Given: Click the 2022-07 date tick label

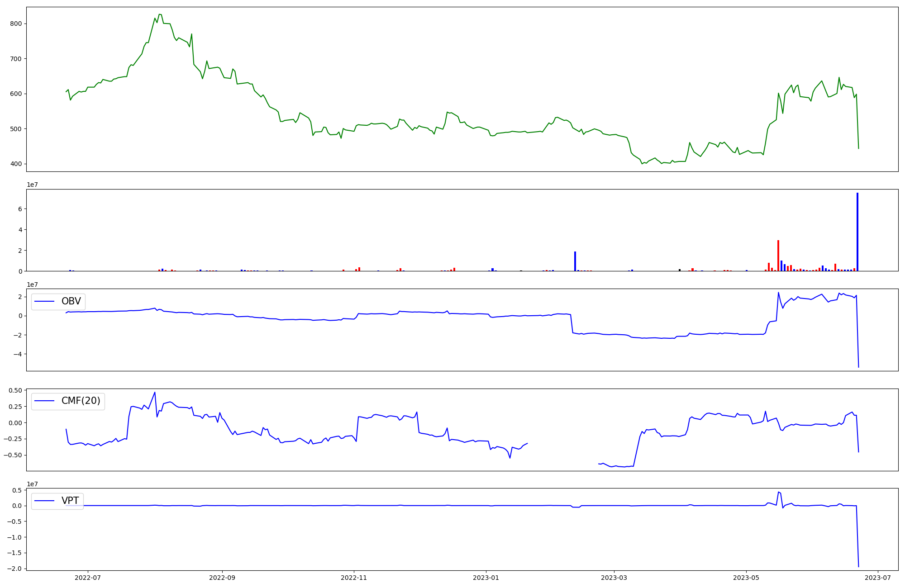Looking at the screenshot, I should 87,578.
